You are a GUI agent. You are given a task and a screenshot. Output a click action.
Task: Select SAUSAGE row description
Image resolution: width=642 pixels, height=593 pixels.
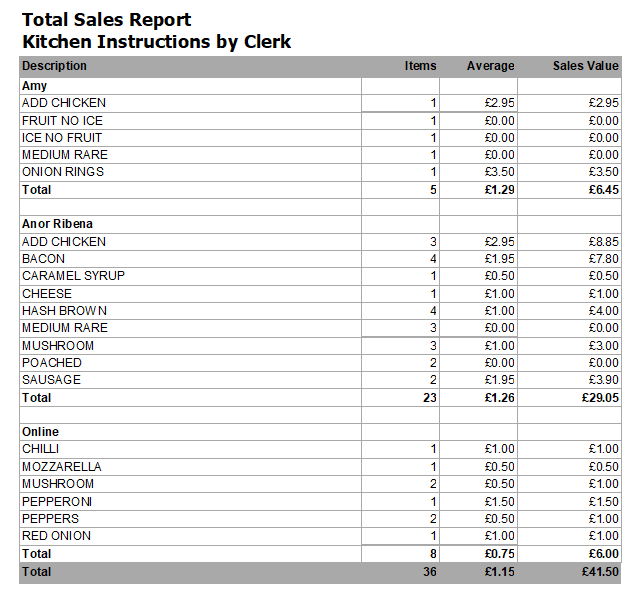pos(51,380)
